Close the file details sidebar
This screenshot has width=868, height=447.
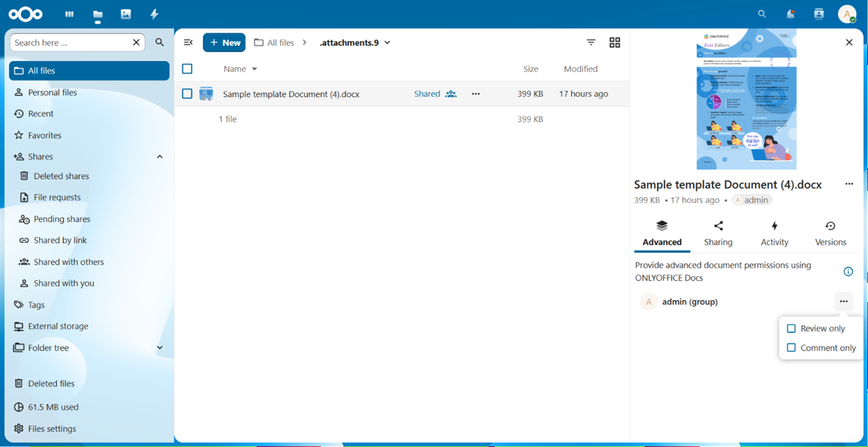click(849, 42)
